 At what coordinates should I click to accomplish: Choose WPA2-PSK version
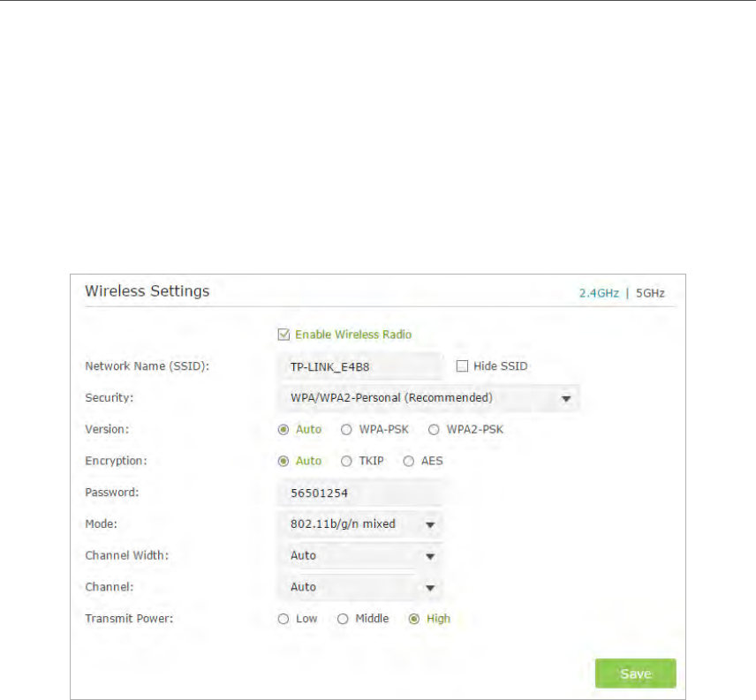point(434,429)
